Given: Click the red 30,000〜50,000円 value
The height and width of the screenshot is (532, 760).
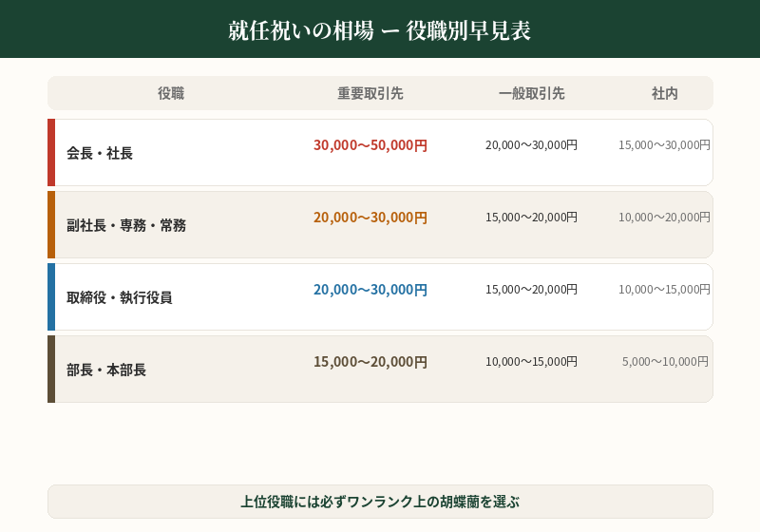Looking at the screenshot, I should click(370, 144).
